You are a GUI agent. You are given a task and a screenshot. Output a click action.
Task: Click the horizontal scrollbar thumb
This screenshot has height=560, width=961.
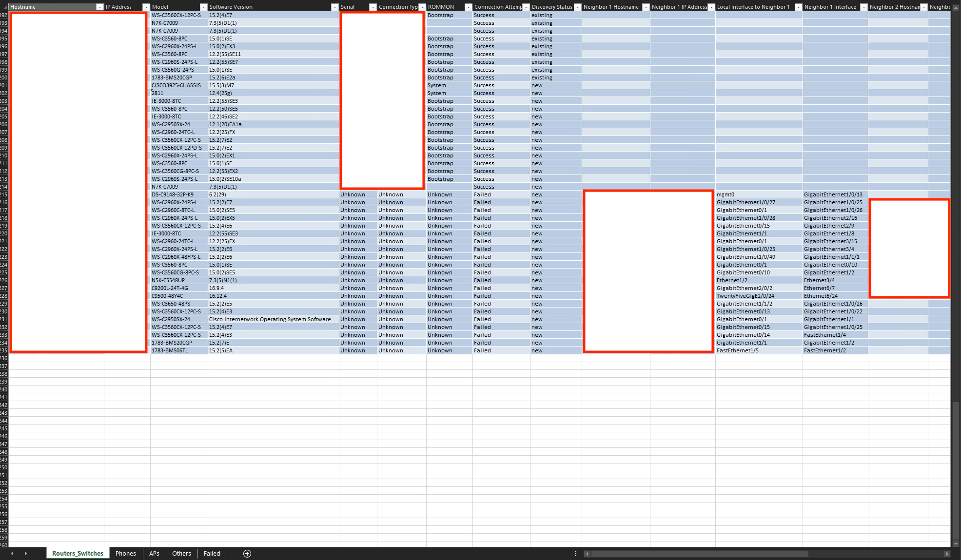700,554
